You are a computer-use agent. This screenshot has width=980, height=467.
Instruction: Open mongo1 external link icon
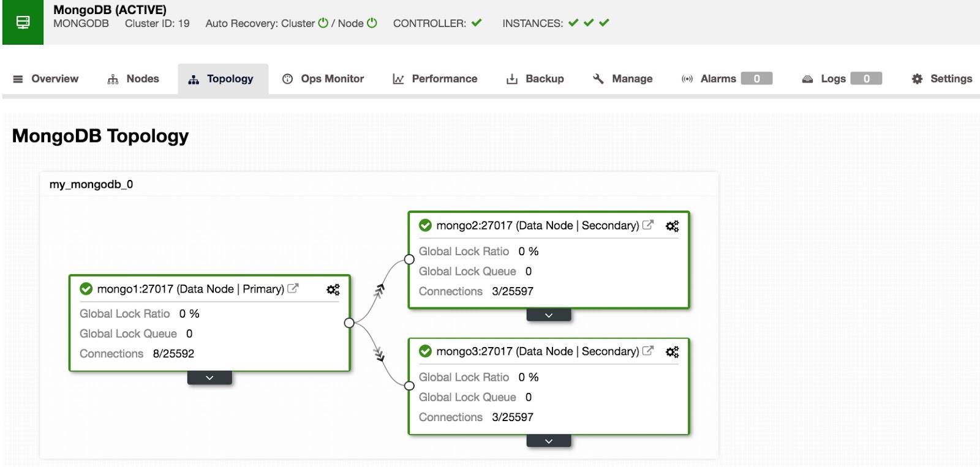coord(293,288)
